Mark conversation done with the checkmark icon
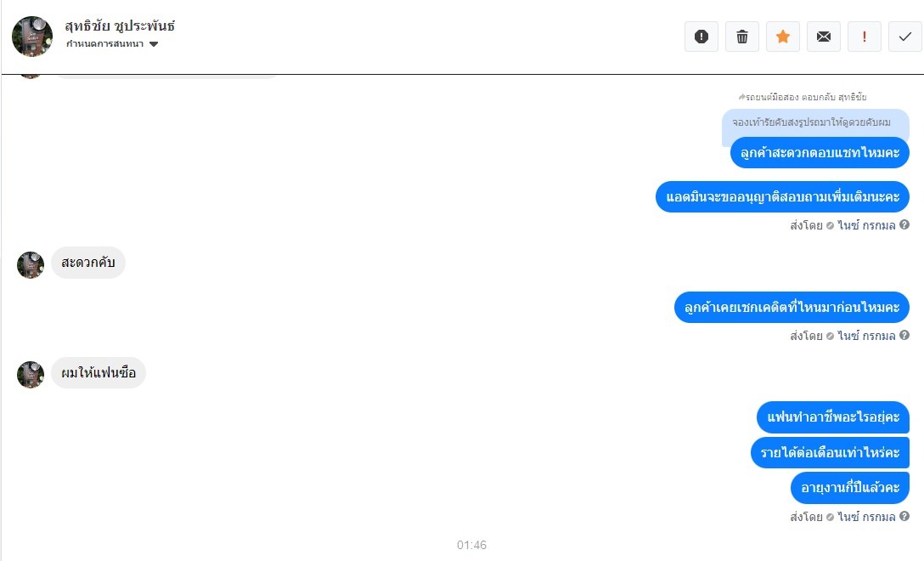This screenshot has width=924, height=561. (x=905, y=37)
